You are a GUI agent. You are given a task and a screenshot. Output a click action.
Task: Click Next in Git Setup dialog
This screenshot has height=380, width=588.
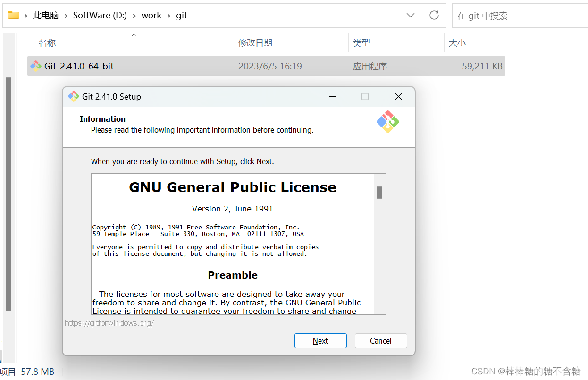pyautogui.click(x=320, y=341)
